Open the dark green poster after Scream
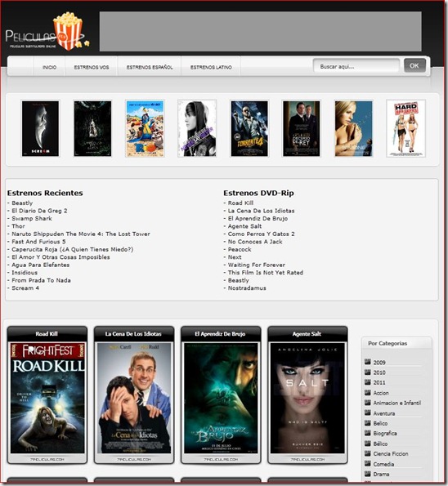Viewport: 448px width, 486px height. [92, 128]
